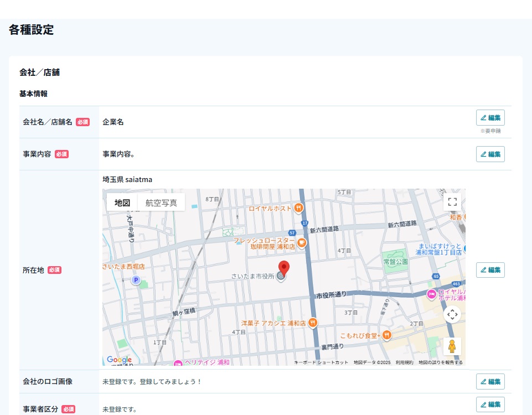Select the Street View pegman
Viewport: 532px width, 415px height.
[452, 346]
